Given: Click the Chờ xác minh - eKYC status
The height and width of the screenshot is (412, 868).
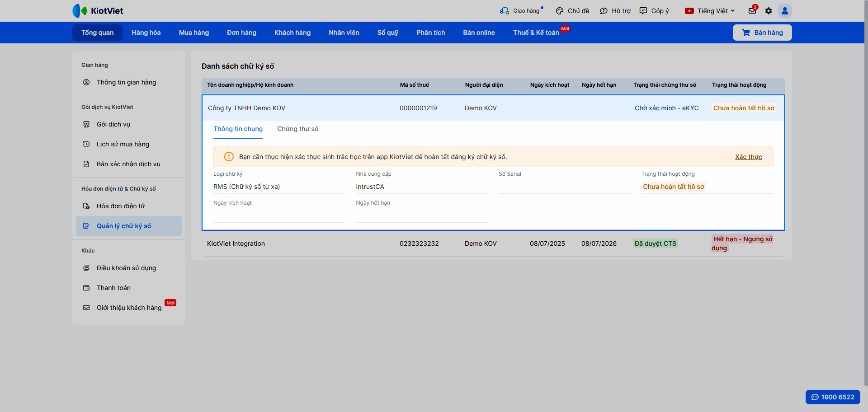Looking at the screenshot, I should click(x=667, y=108).
